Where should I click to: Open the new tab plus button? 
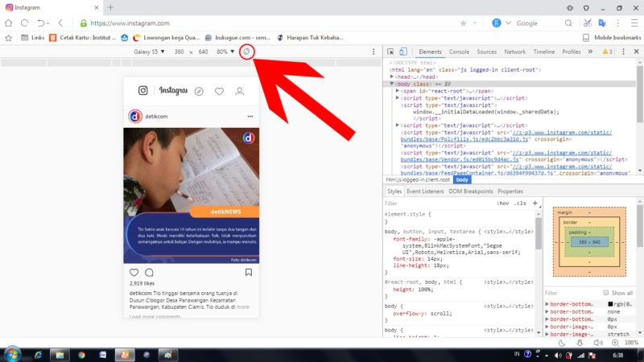[110, 7]
